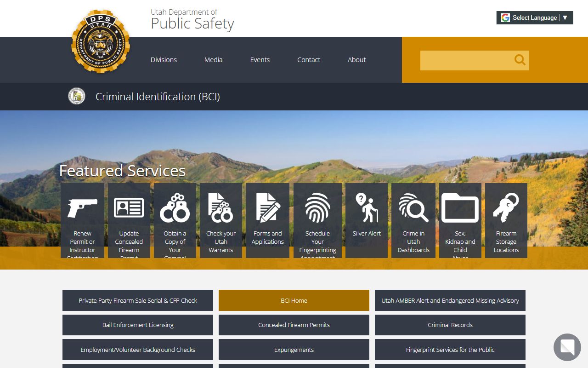Open the Select Language dropdown
The image size is (588, 368).
[x=535, y=17]
